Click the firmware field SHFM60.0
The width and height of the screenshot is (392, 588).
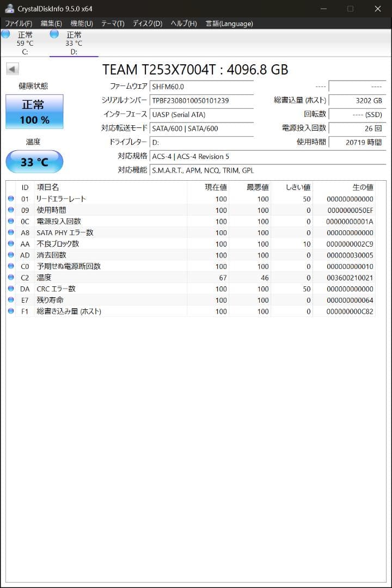(x=201, y=87)
